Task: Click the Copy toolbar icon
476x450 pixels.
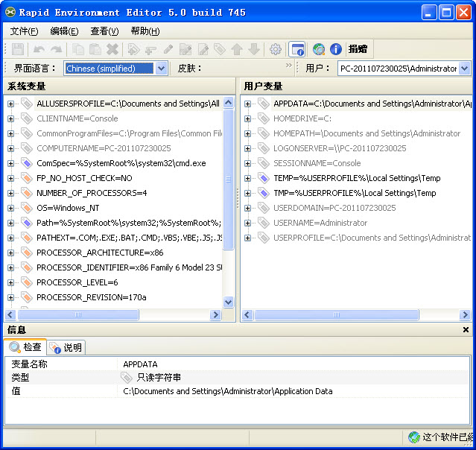Action: click(x=78, y=49)
